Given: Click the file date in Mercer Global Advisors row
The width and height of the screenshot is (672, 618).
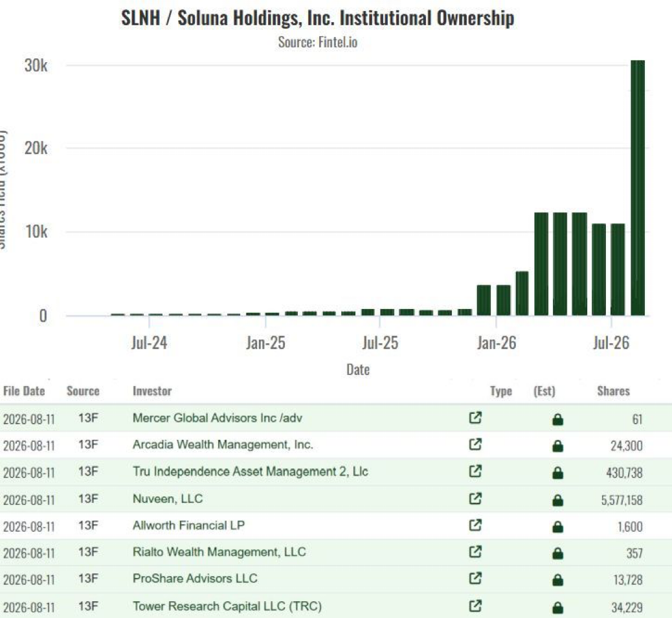Looking at the screenshot, I should (28, 419).
